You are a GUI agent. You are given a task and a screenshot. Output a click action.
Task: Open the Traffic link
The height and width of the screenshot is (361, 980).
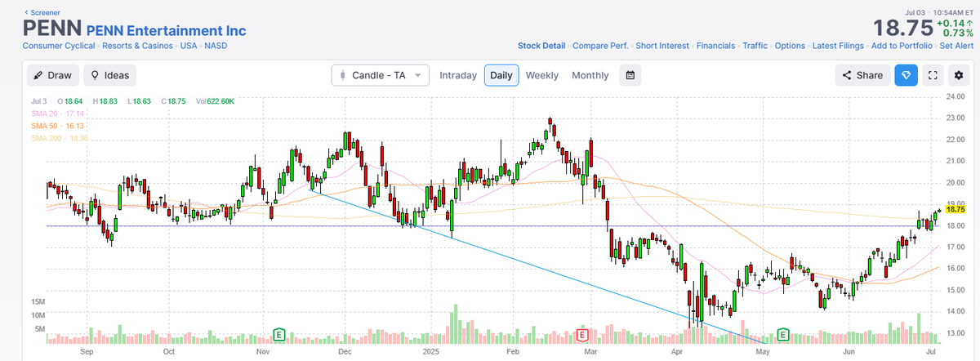(x=755, y=46)
